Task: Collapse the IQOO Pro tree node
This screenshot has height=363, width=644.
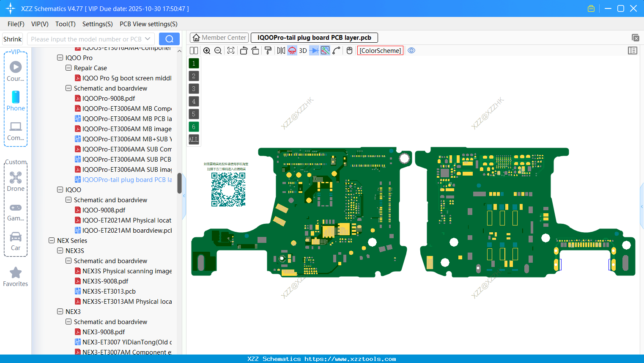Action: click(60, 58)
